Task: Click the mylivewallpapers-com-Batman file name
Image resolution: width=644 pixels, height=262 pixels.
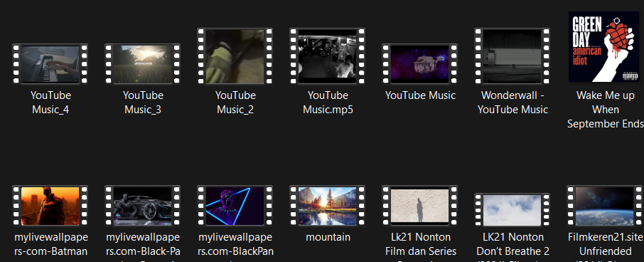Action: pyautogui.click(x=51, y=244)
